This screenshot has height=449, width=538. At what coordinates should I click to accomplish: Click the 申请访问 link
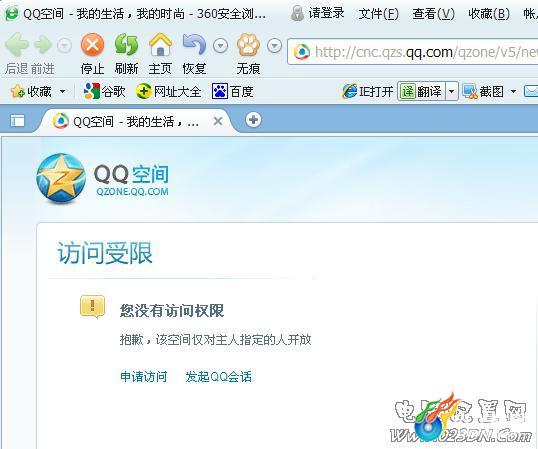[x=144, y=377]
